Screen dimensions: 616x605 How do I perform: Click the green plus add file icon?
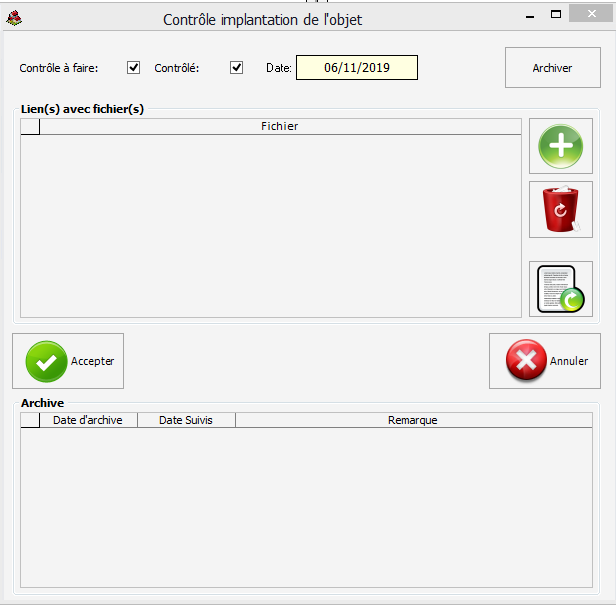[560, 146]
